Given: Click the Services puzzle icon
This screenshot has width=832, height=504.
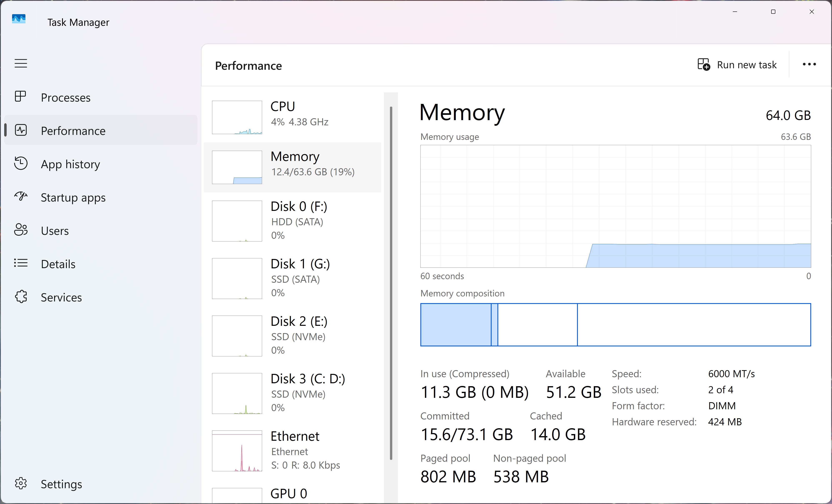Looking at the screenshot, I should (x=21, y=297).
